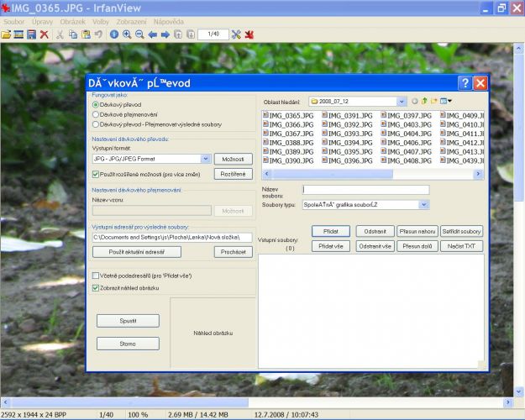
Task: Select file IMG_0365.JPG in list
Action: click(288, 116)
